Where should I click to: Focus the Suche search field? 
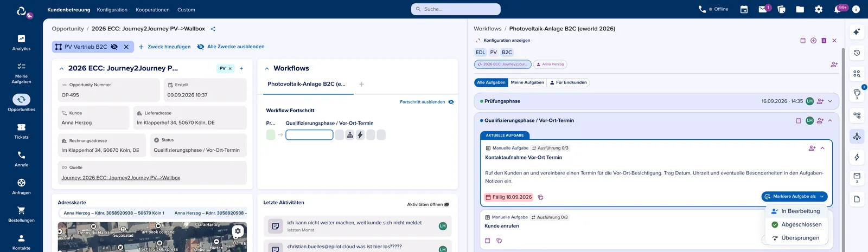(456, 9)
